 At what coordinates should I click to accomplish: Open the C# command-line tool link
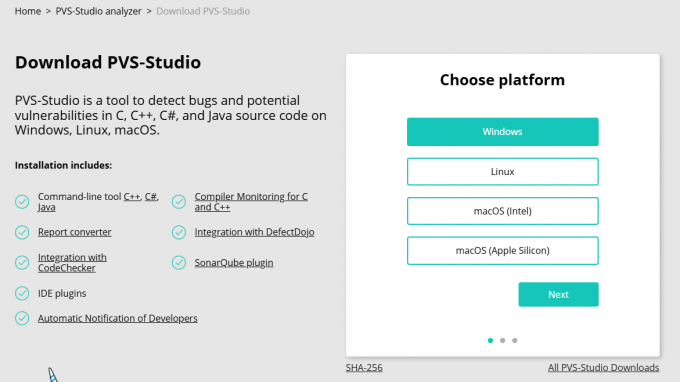click(x=150, y=197)
